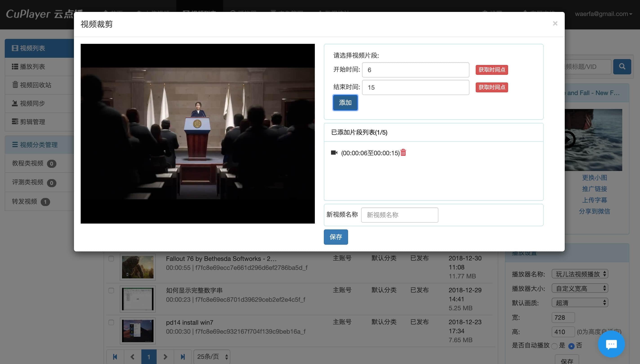Click the camera icon of added segment
The width and height of the screenshot is (640, 364).
click(x=334, y=153)
